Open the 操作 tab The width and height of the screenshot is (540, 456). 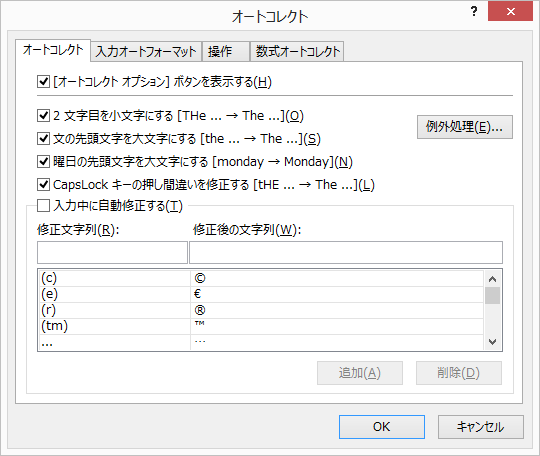pyautogui.click(x=226, y=52)
